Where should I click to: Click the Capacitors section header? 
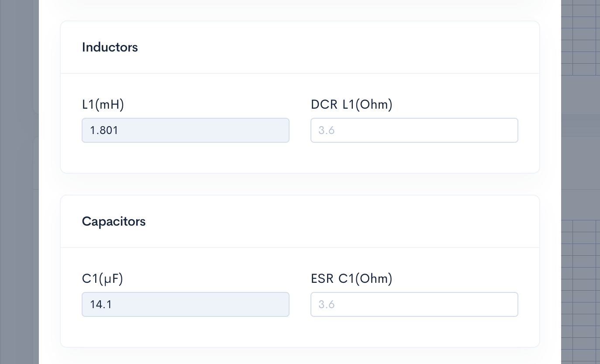114,221
